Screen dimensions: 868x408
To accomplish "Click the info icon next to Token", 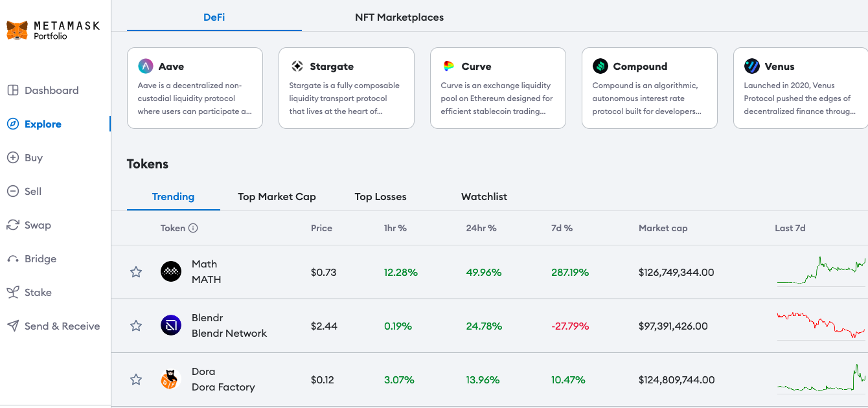I will tap(193, 228).
